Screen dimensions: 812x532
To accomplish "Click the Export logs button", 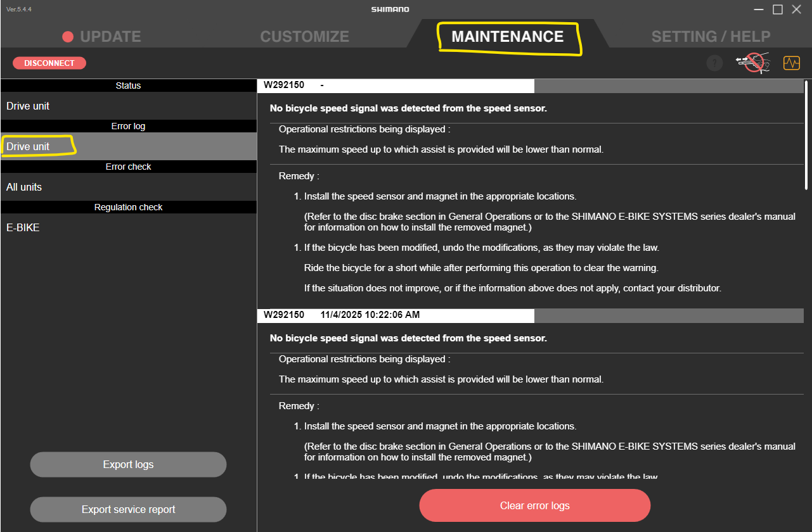I will (128, 464).
